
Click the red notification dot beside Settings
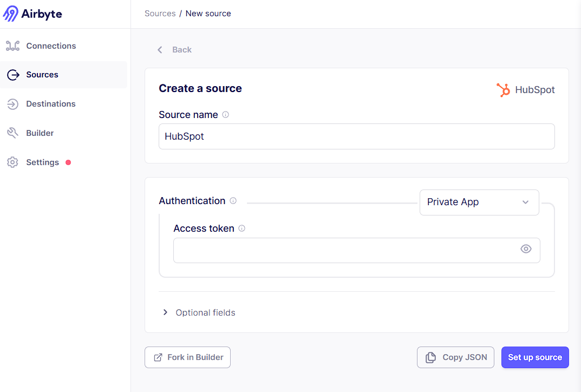[x=68, y=162]
